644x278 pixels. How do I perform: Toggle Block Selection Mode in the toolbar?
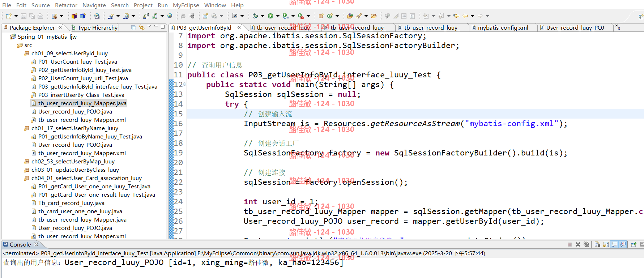click(x=404, y=16)
